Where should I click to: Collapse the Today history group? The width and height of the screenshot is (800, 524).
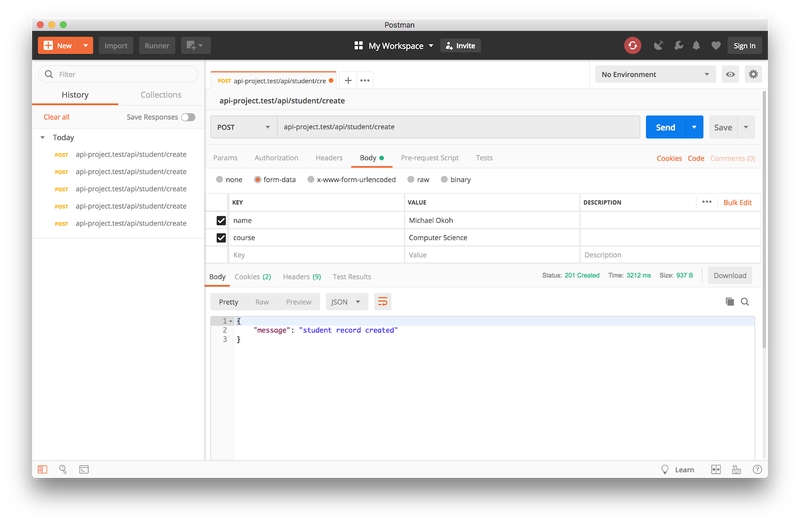[43, 138]
